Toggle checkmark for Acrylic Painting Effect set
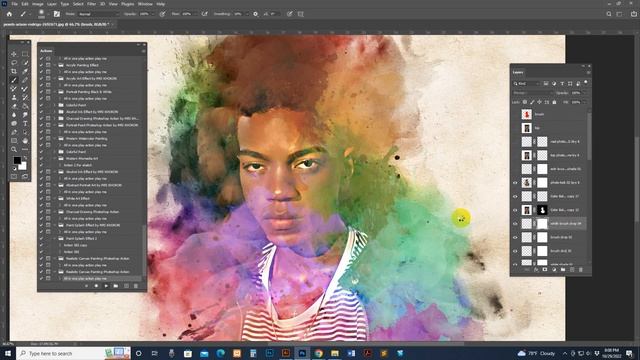This screenshot has width=640, height=360. point(41,65)
